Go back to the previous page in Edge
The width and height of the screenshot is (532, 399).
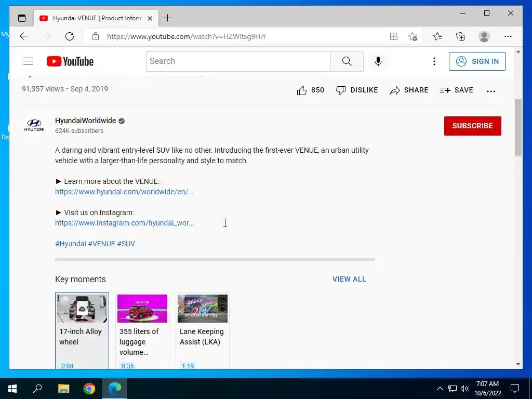click(x=24, y=36)
